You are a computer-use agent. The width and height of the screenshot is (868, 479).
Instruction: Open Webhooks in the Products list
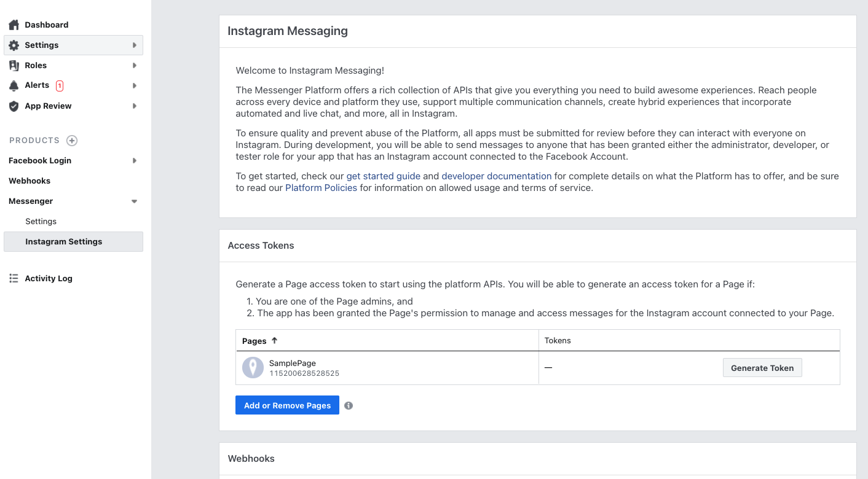coord(30,181)
